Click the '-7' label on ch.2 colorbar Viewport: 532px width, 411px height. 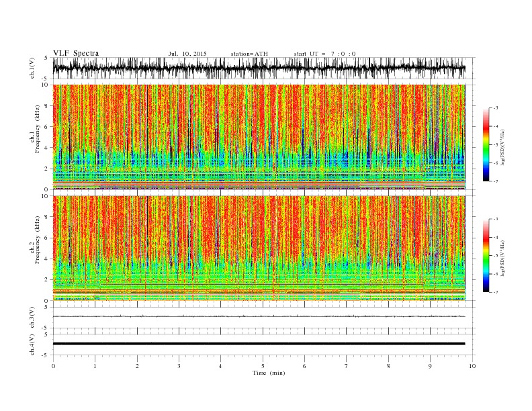pyautogui.click(x=496, y=292)
